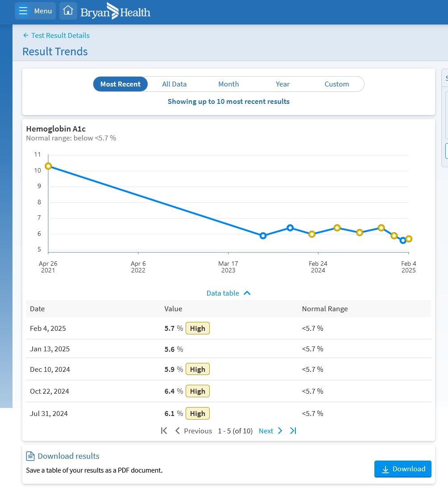Click the Oct 22, 2024 date cell
Image resolution: width=448 pixels, height=490 pixels.
click(50, 391)
